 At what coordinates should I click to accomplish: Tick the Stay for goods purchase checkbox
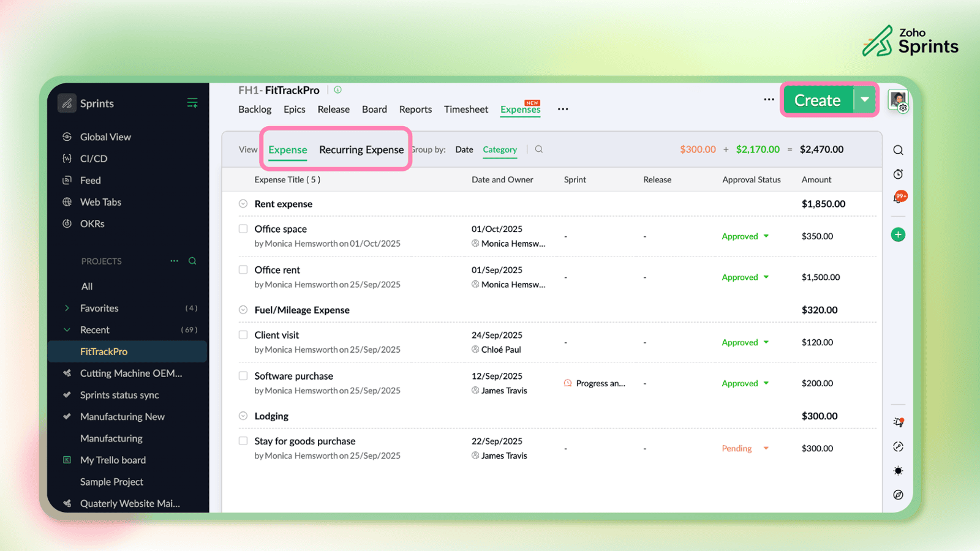[243, 441]
